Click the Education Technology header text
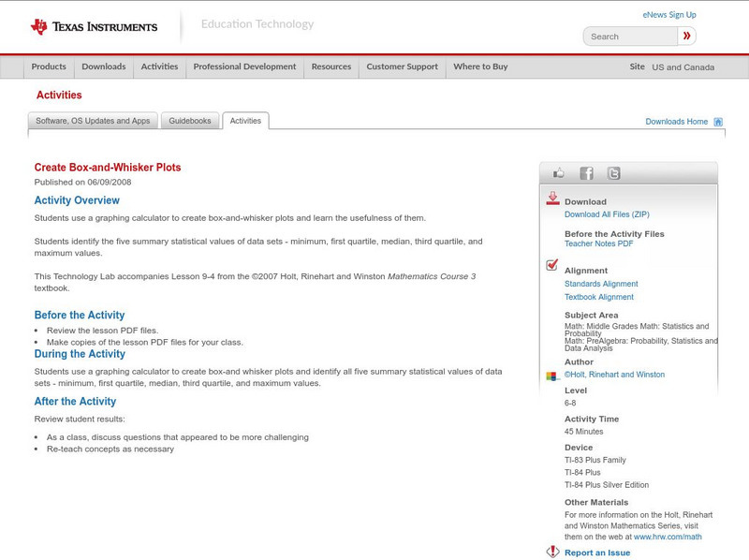The image size is (749, 560). 257,24
